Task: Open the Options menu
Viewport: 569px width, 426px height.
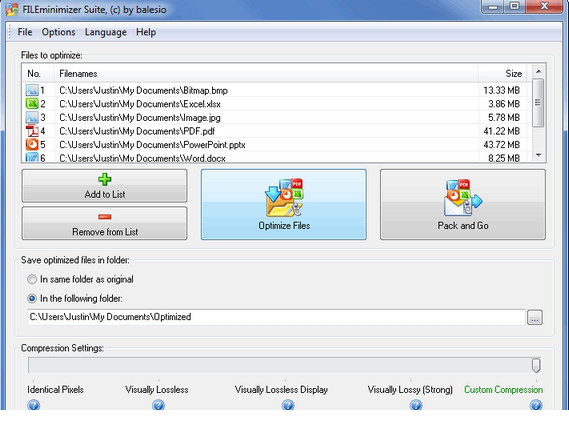Action: click(x=58, y=32)
